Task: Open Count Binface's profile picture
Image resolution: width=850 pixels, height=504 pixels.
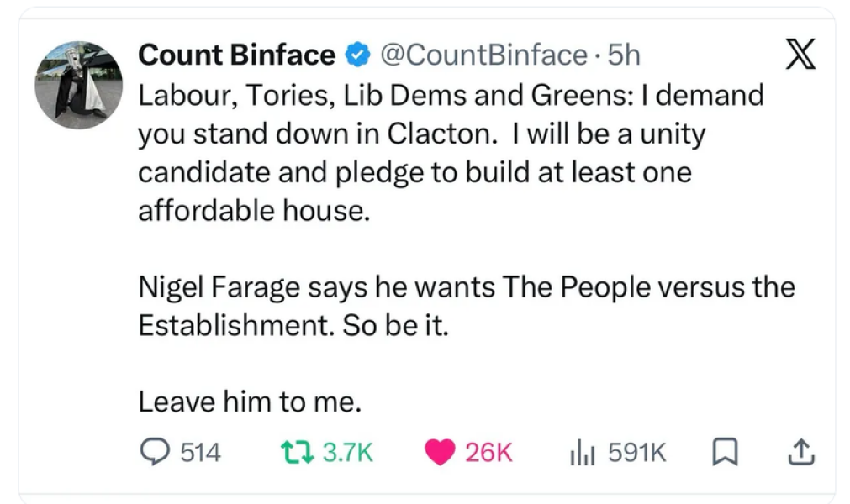Action: (x=78, y=85)
